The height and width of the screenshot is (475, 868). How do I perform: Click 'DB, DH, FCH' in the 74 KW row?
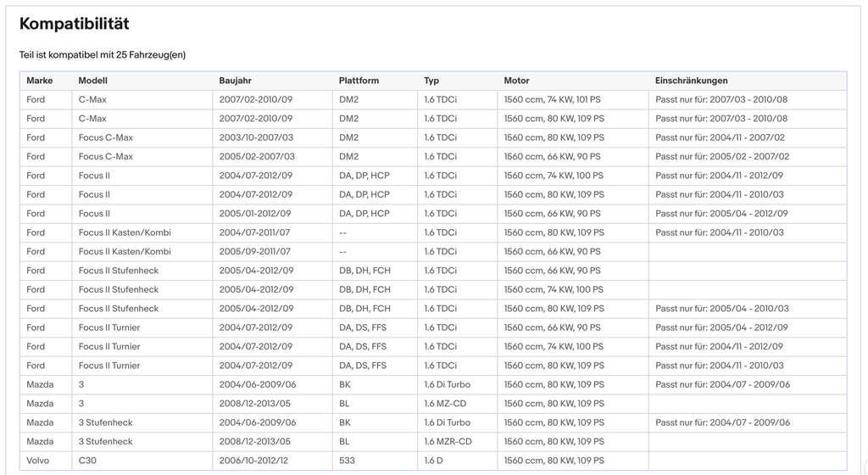pos(364,289)
